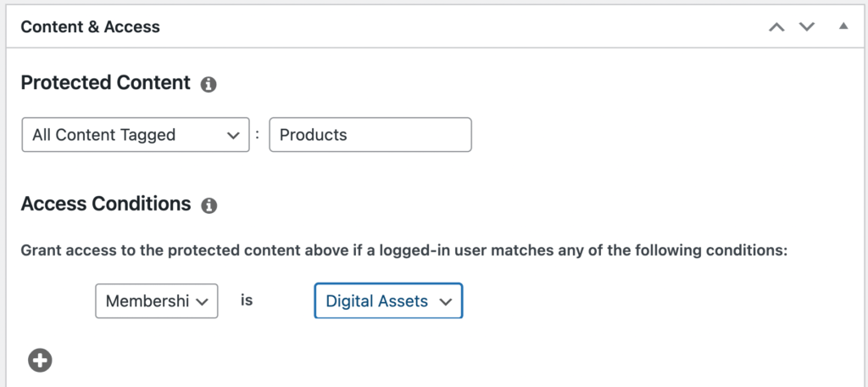Click the chevron arrow inside All Content Tagged select

(234, 135)
